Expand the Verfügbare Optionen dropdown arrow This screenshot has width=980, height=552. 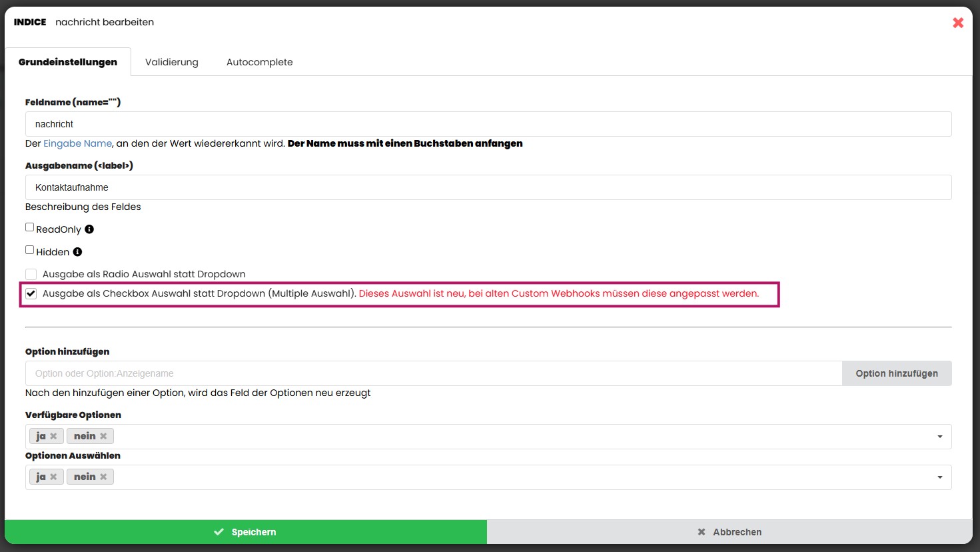[940, 437]
